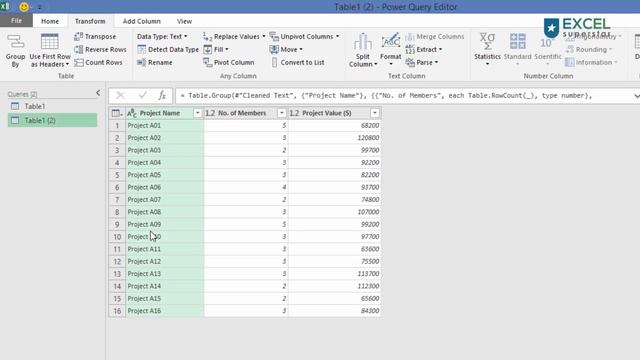Open the Data Type: Text dropdown
The image size is (640, 360).
[x=162, y=36]
